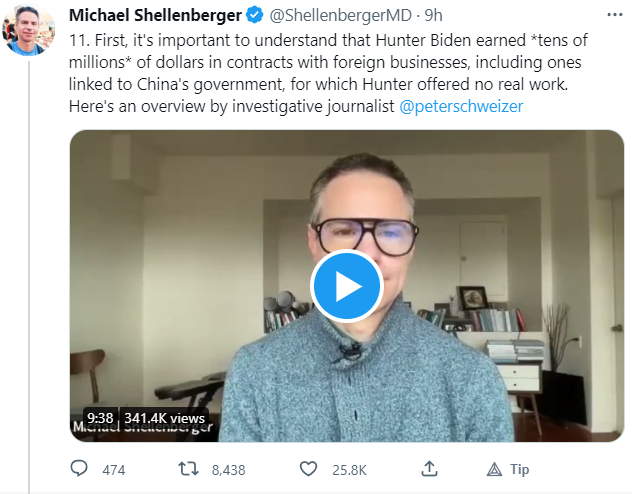Retweet using the retweet arrows icon
This screenshot has width=632, height=494.
pyautogui.click(x=188, y=469)
